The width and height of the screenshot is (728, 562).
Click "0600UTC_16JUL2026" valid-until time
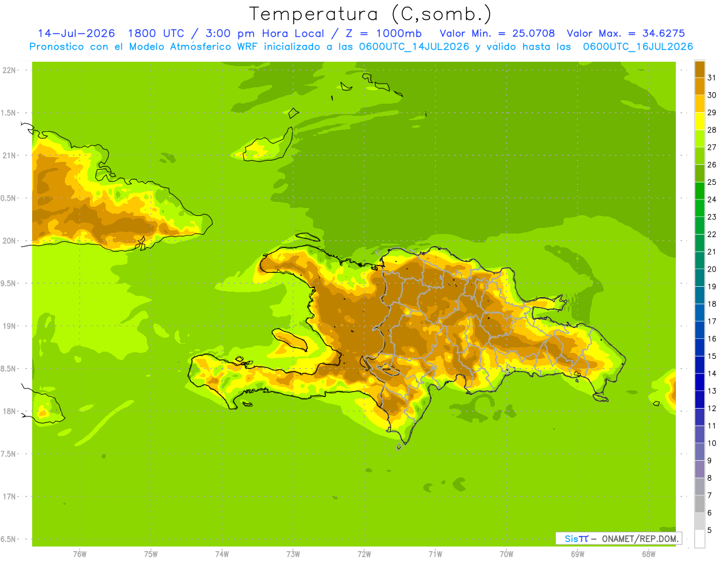[x=638, y=47]
